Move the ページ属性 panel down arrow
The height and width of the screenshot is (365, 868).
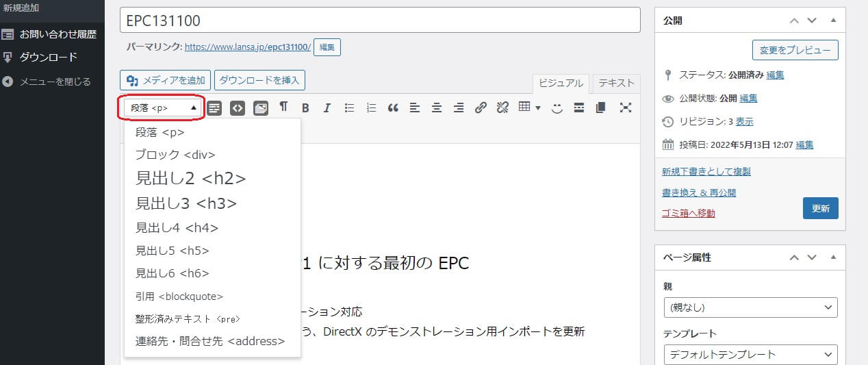point(812,258)
